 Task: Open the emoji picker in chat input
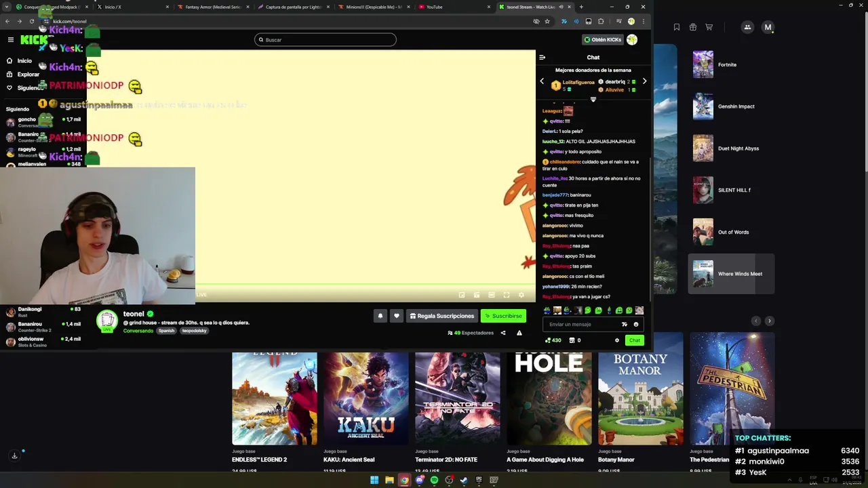point(636,324)
